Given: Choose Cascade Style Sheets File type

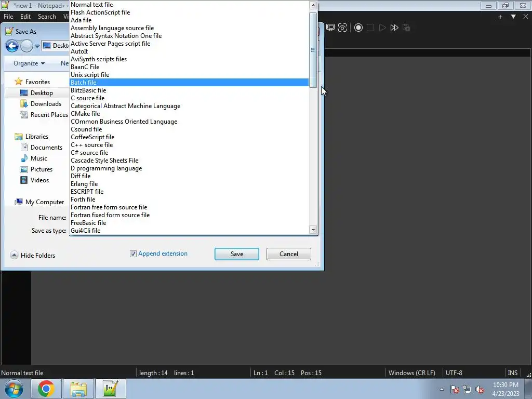Looking at the screenshot, I should pos(189,161).
